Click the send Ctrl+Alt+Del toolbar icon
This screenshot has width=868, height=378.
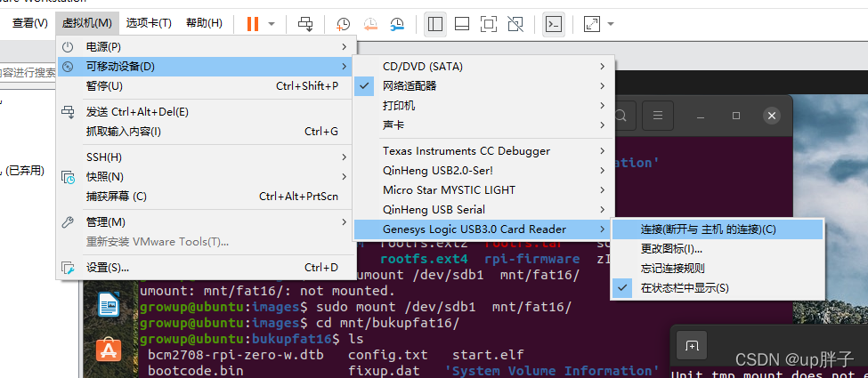pyautogui.click(x=305, y=24)
